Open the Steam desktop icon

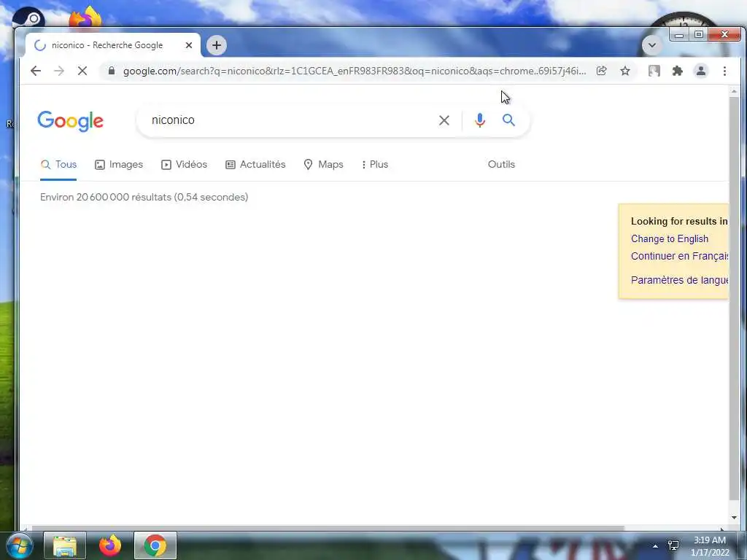tap(28, 18)
